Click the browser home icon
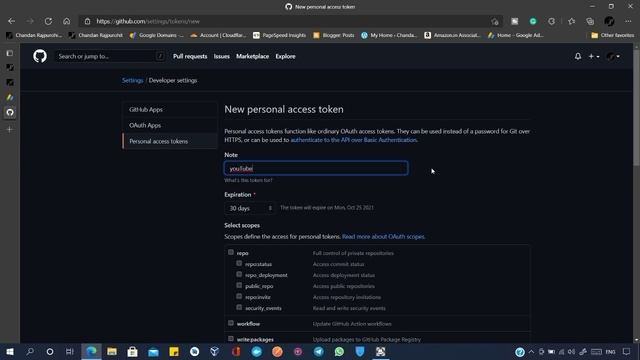640x360 pixels. pyautogui.click(x=67, y=21)
